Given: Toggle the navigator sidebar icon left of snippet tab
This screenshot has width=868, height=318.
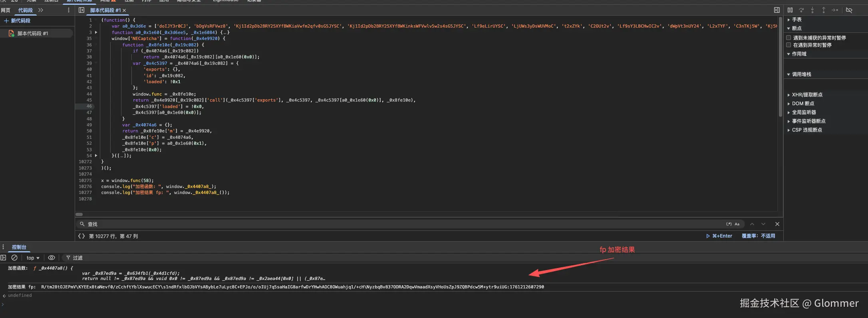Looking at the screenshot, I should [x=81, y=10].
